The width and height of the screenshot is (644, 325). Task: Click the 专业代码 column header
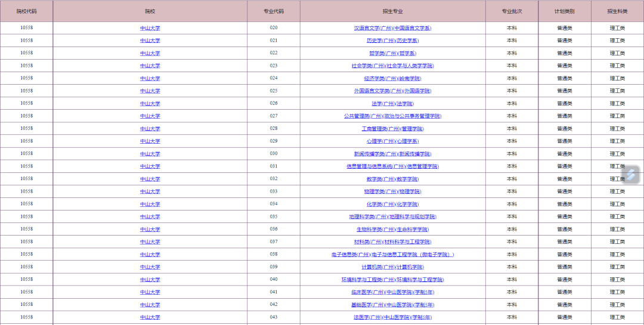pos(274,11)
